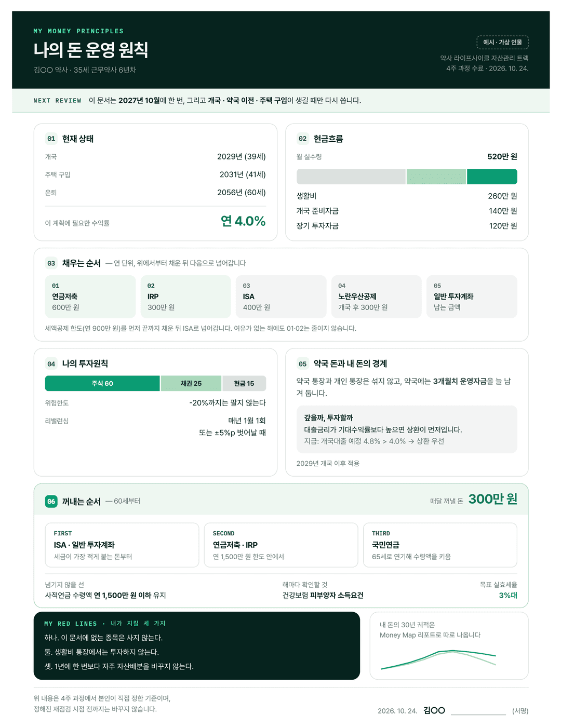This screenshot has height=728, width=561.
Task: Open the 'IRP 300만 원' step card
Action: click(185, 296)
